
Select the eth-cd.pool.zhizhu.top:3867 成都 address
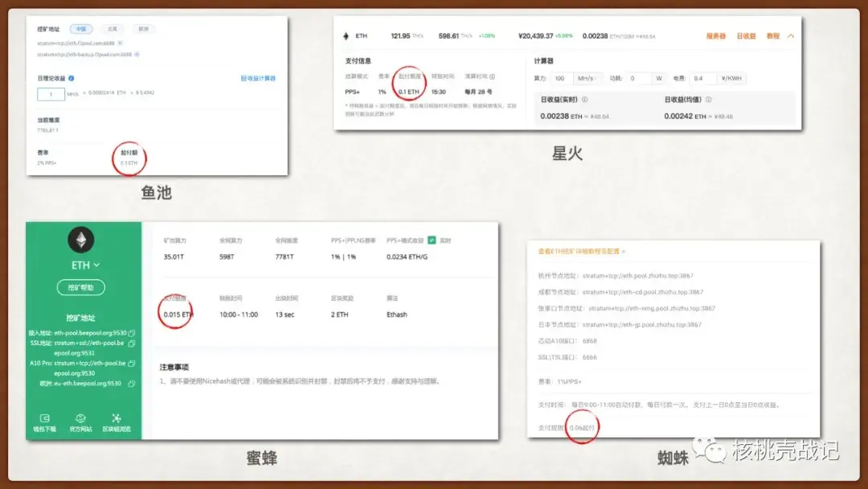(x=643, y=292)
